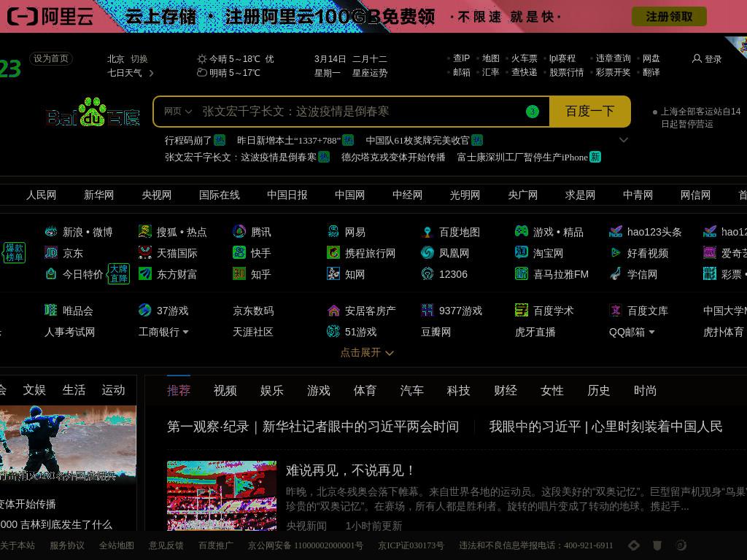This screenshot has width=747, height=560.
Task: Click the 喜马拉雅FM icon
Action: pos(521,274)
